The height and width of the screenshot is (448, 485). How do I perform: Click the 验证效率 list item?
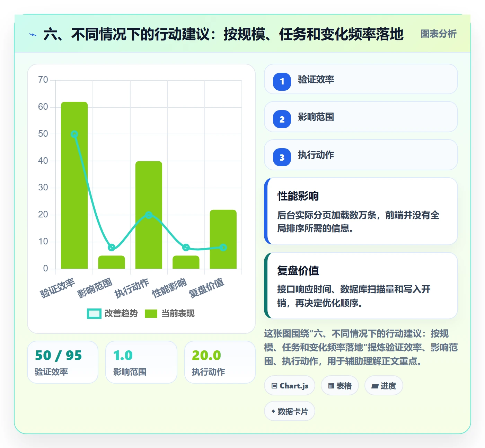[x=361, y=79]
